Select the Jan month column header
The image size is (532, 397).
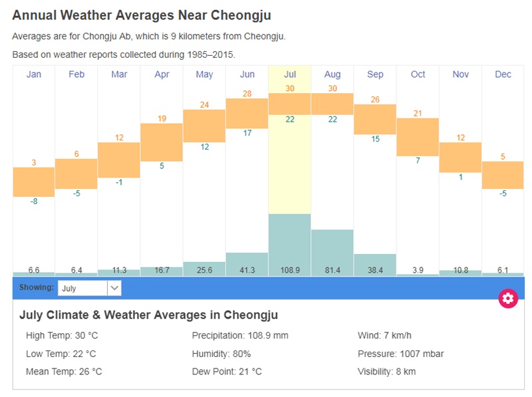point(34,74)
